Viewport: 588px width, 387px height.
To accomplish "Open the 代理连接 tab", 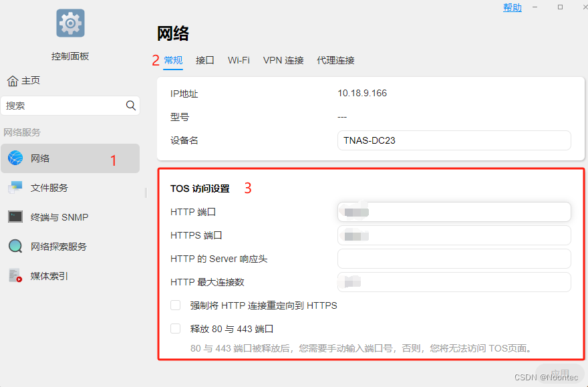I will tap(335, 60).
